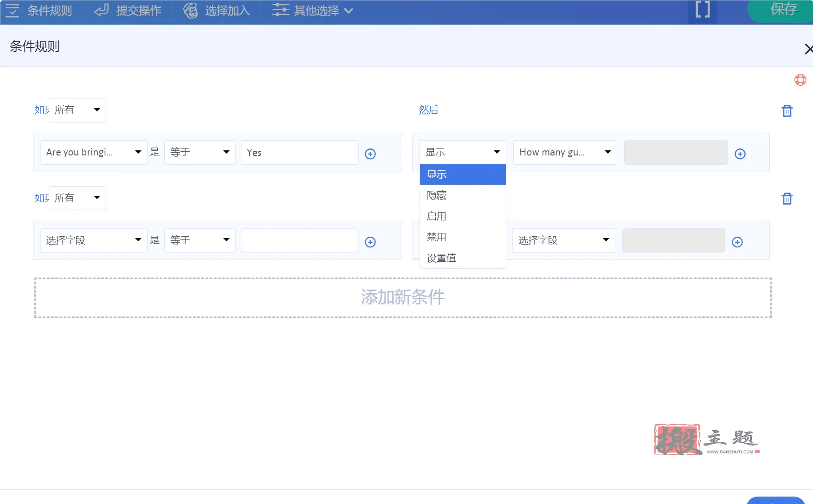Open the 'How many gu...' field dropdown

[x=565, y=152]
